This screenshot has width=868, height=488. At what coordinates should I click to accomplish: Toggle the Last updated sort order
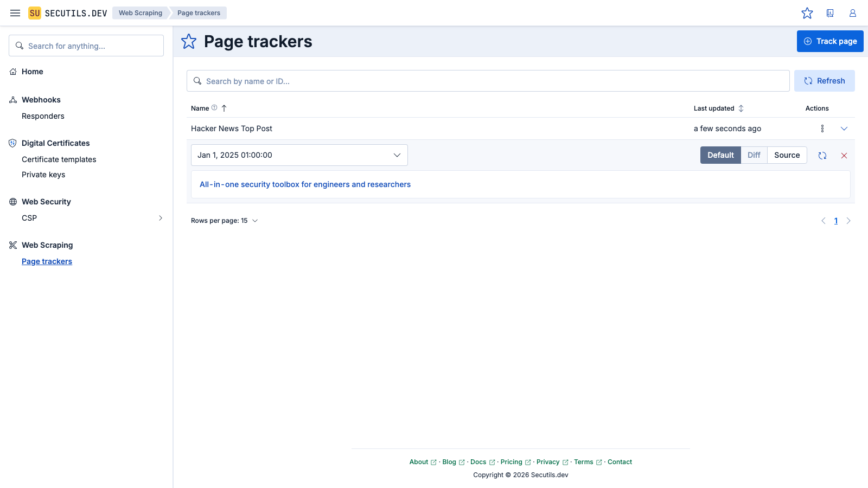(742, 108)
